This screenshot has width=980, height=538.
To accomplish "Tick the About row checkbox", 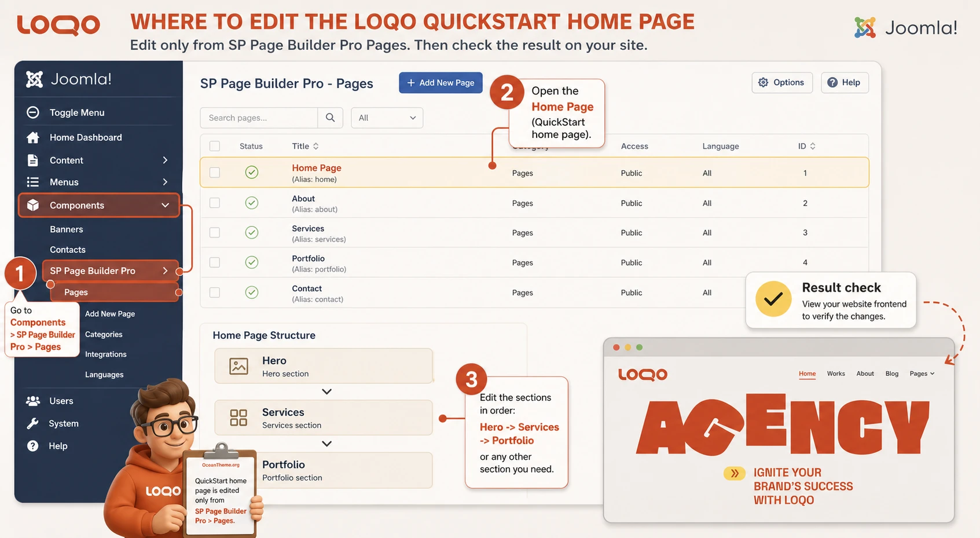I will click(x=215, y=203).
